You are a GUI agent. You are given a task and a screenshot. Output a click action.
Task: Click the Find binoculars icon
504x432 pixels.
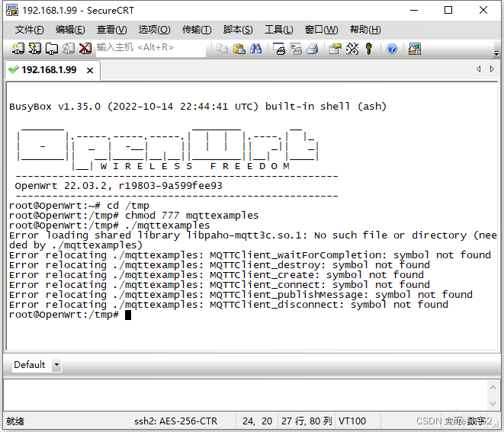click(256, 49)
